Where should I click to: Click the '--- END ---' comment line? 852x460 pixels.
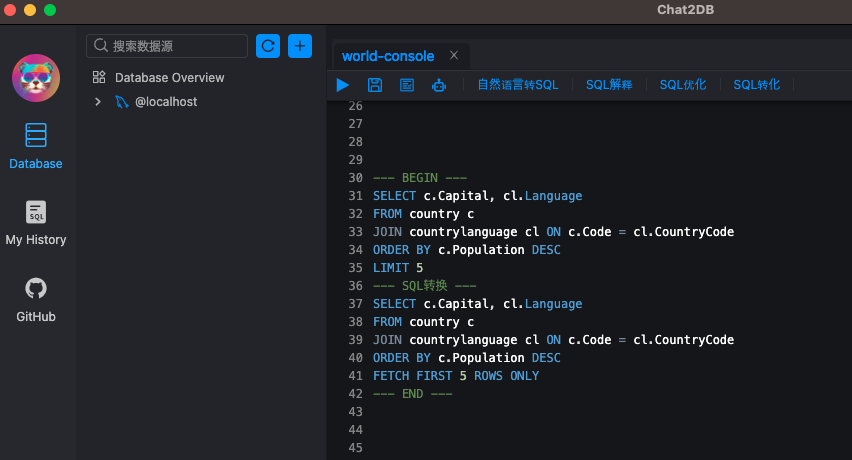(412, 394)
